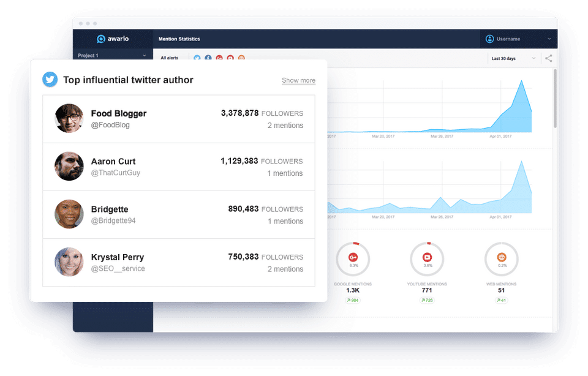The width and height of the screenshot is (588, 376).
Task: Click the Username avatar icon
Action: pos(489,39)
